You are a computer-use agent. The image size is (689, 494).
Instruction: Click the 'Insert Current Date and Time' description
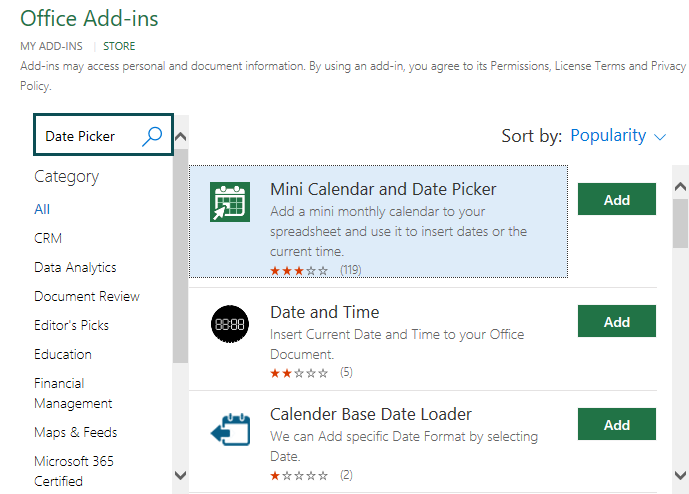397,344
